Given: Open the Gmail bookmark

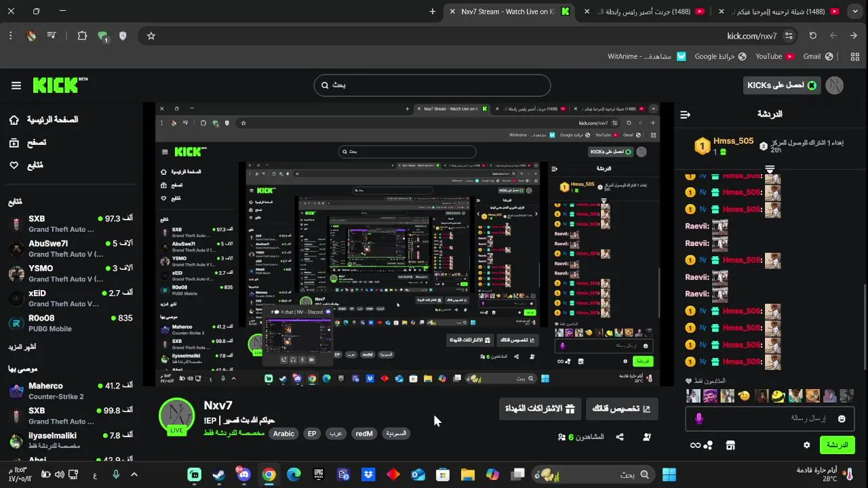Looking at the screenshot, I should tap(818, 57).
